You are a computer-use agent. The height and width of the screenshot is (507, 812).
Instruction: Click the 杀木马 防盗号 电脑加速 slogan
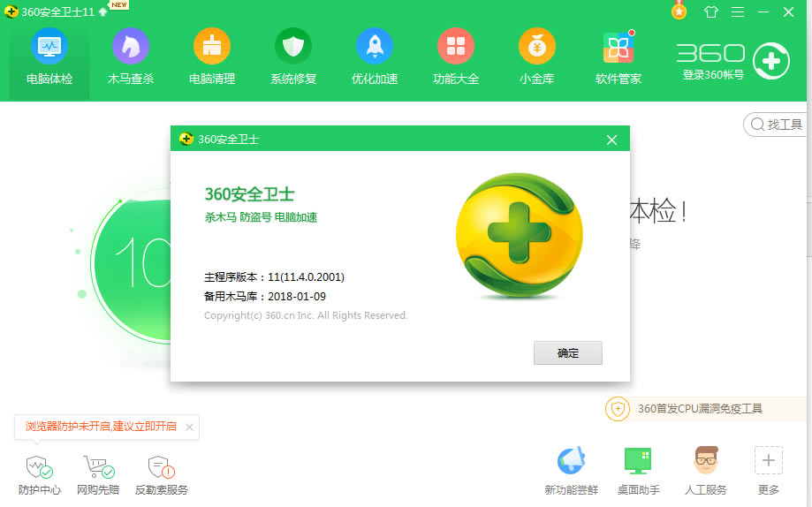(x=261, y=217)
